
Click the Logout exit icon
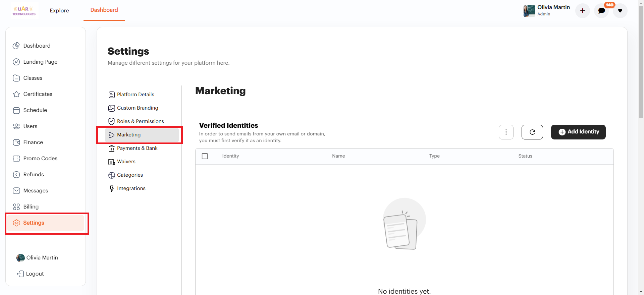[20, 274]
